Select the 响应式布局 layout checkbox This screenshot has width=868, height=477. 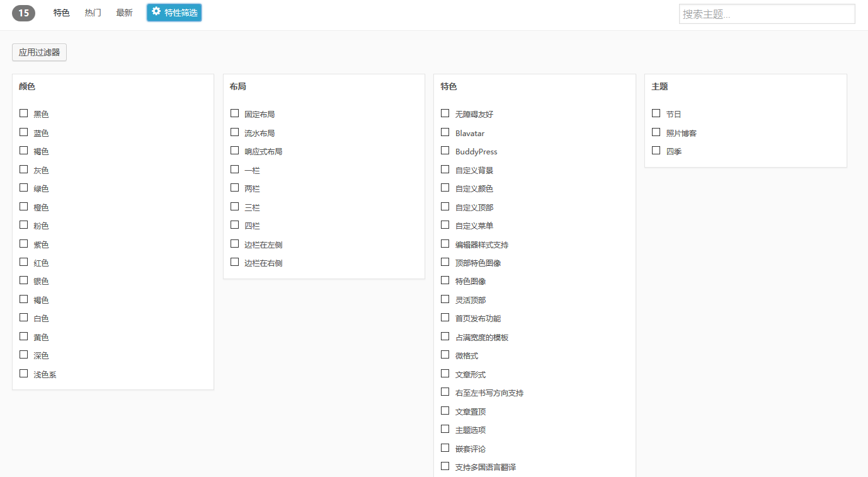(x=235, y=151)
